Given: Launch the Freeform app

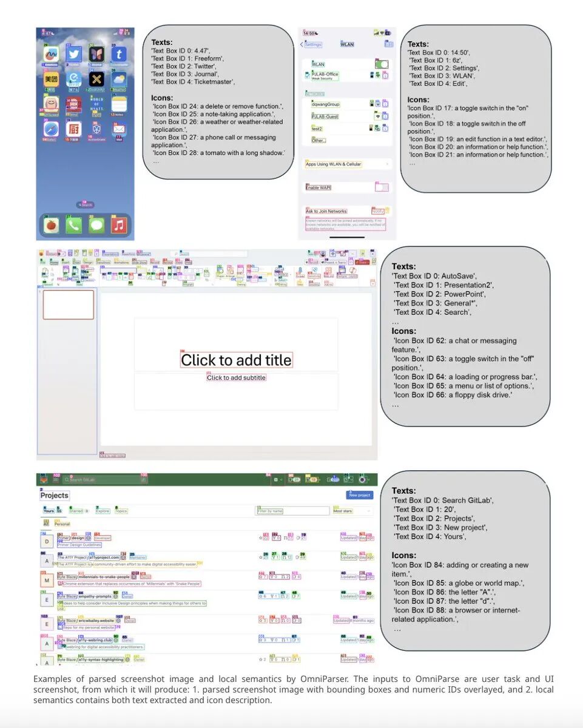Looking at the screenshot, I should 52,54.
